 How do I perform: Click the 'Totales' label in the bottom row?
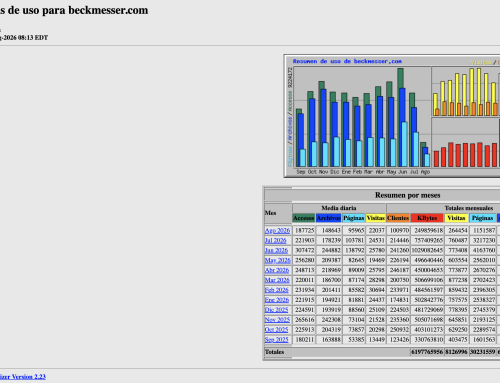pyautogui.click(x=274, y=352)
